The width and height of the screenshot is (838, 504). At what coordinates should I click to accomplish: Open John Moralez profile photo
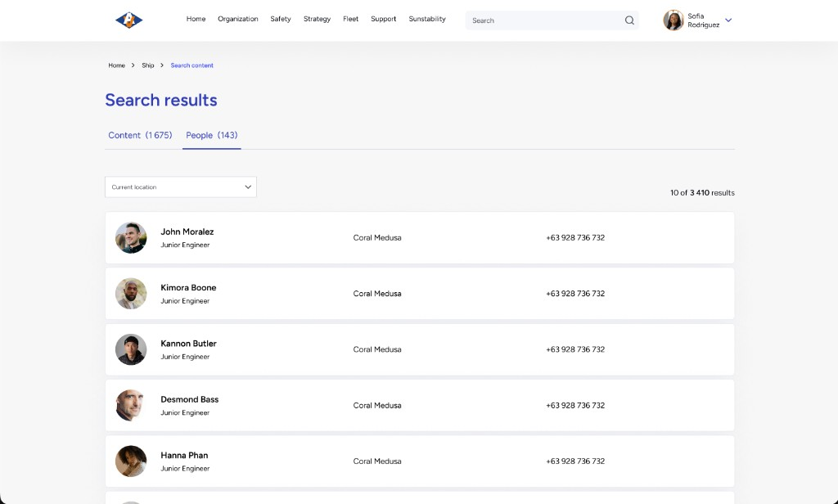pyautogui.click(x=131, y=238)
